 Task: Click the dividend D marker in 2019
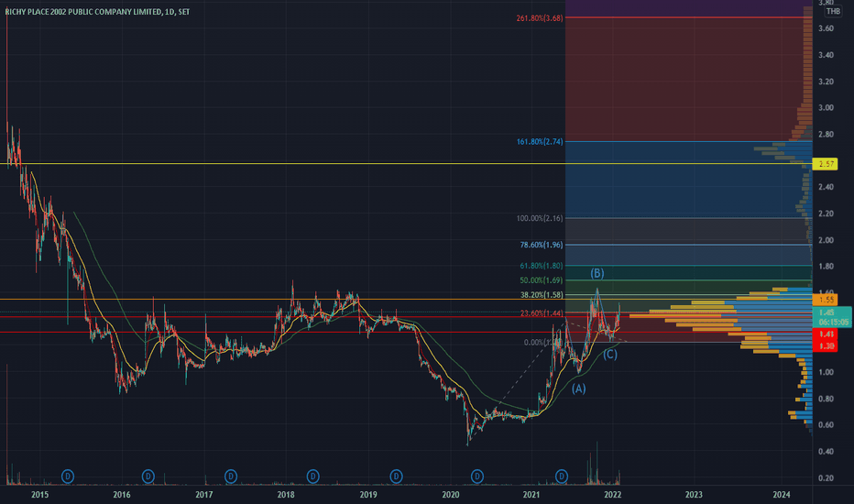396,477
